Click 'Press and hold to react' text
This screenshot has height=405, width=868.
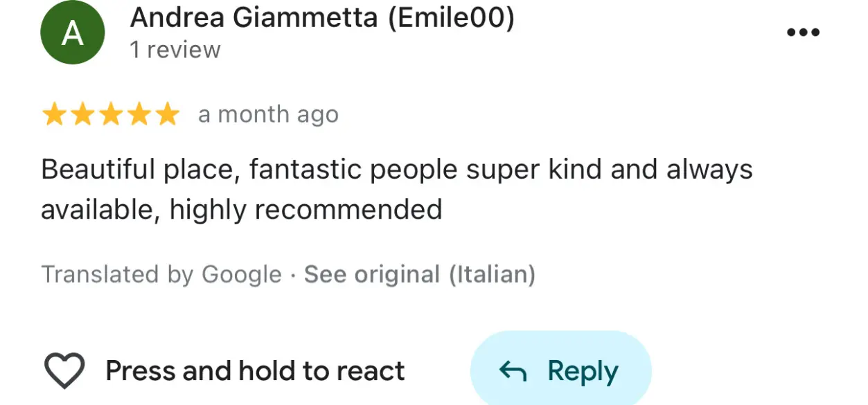pyautogui.click(x=255, y=371)
